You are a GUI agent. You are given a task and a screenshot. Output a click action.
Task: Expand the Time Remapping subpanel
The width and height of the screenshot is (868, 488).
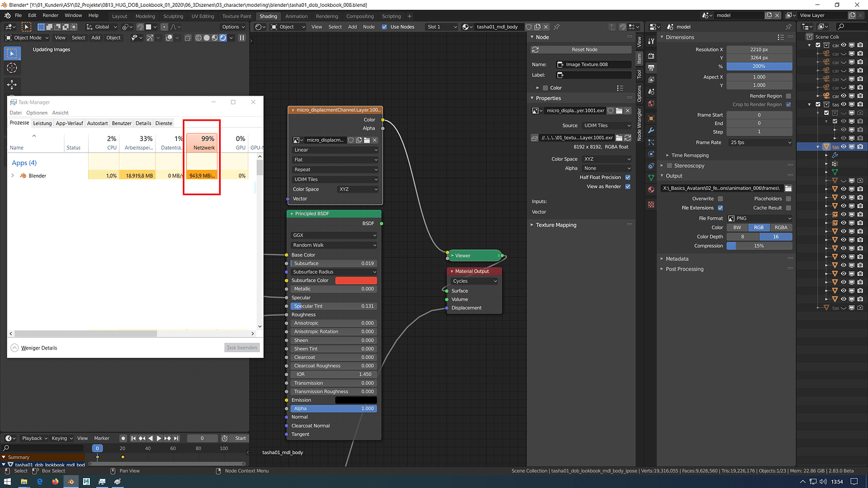coord(690,155)
